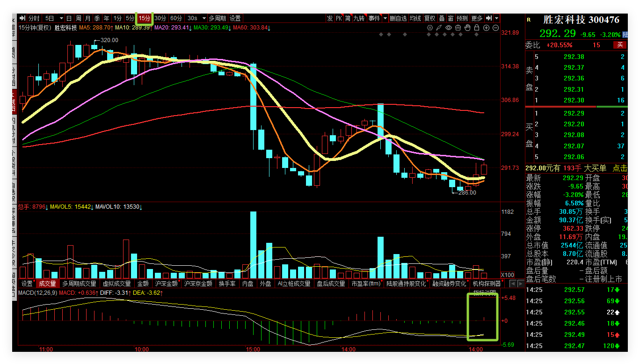
Task: Click the 窗 window button
Action: [x=451, y=18]
